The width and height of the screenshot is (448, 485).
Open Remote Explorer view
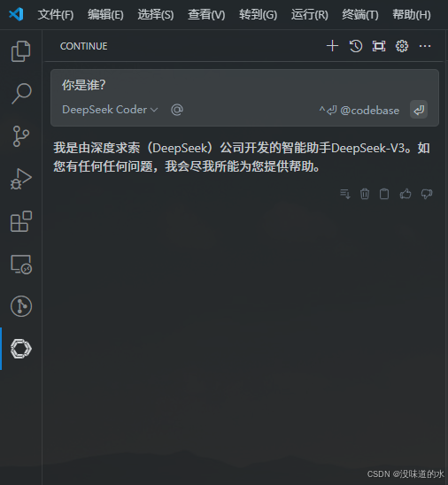tap(21, 264)
